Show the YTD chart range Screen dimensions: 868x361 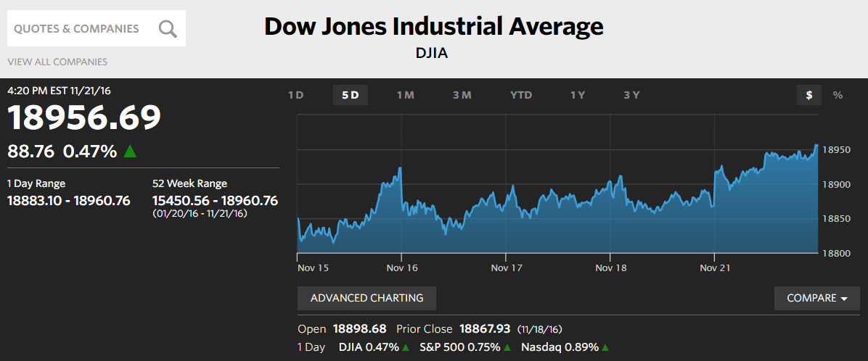click(x=521, y=95)
